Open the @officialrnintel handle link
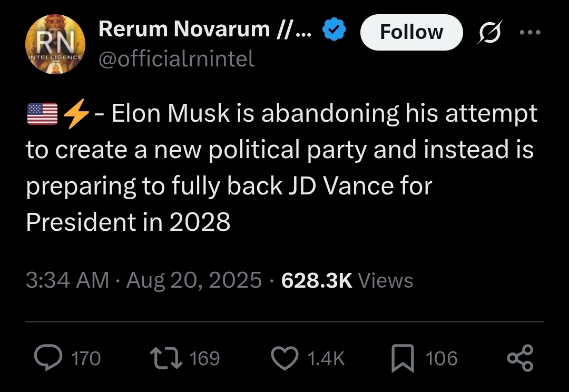 (176, 59)
